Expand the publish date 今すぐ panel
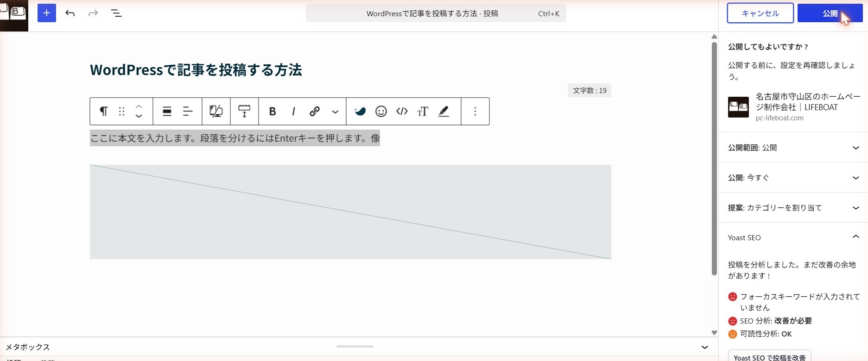The width and height of the screenshot is (868, 361). 793,178
